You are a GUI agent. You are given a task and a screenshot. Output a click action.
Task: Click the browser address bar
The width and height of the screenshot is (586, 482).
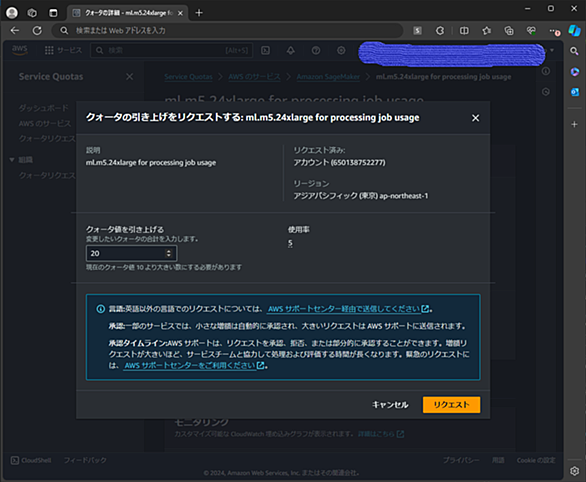pyautogui.click(x=227, y=31)
